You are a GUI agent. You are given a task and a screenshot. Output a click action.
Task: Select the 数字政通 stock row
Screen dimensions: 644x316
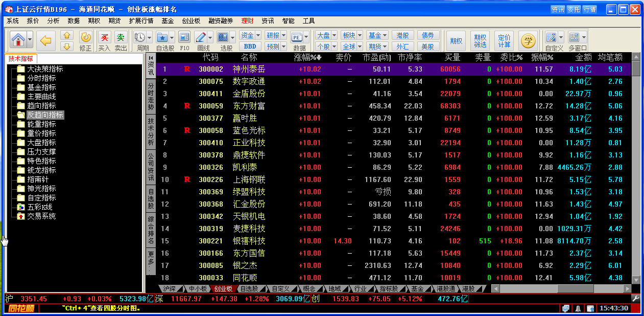pos(393,81)
